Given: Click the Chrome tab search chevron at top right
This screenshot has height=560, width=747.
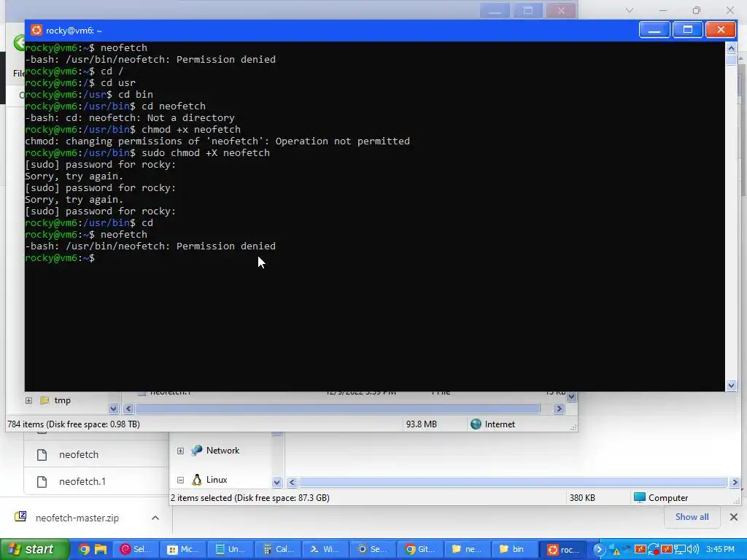Looking at the screenshot, I should tap(630, 10).
